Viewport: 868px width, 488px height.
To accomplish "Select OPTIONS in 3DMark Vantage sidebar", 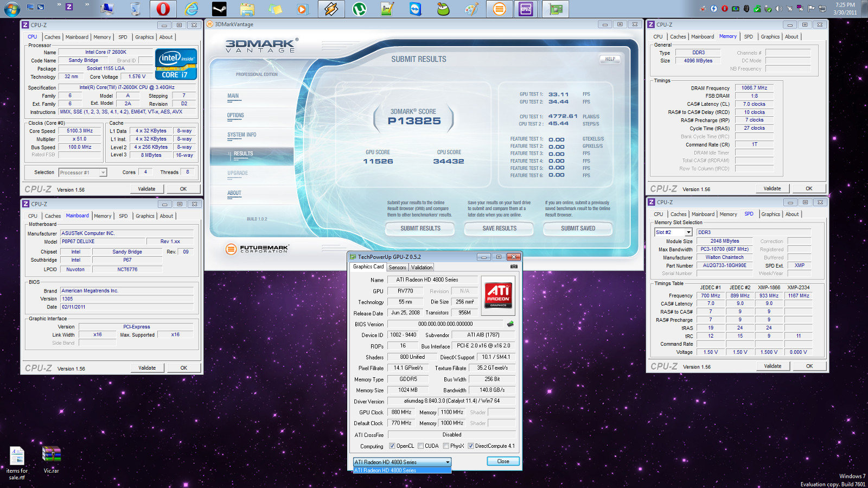I will (235, 115).
